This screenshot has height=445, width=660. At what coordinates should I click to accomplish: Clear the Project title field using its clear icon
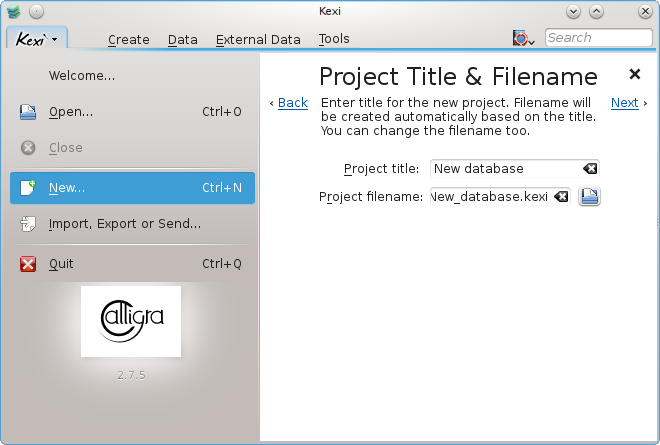590,169
